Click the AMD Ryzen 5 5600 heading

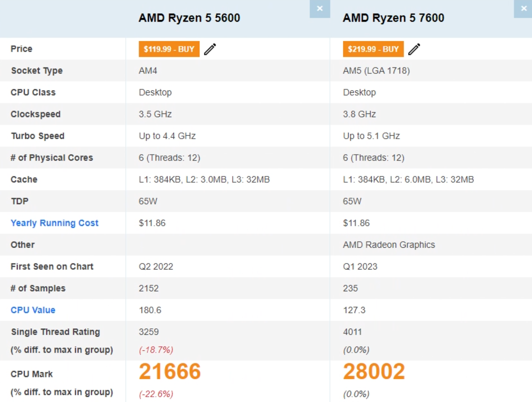coord(189,18)
